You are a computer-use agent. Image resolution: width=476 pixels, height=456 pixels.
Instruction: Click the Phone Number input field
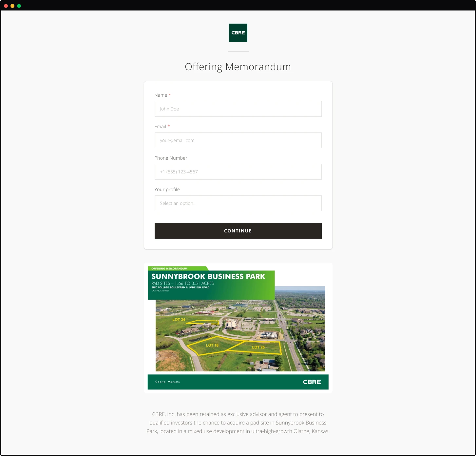point(238,172)
